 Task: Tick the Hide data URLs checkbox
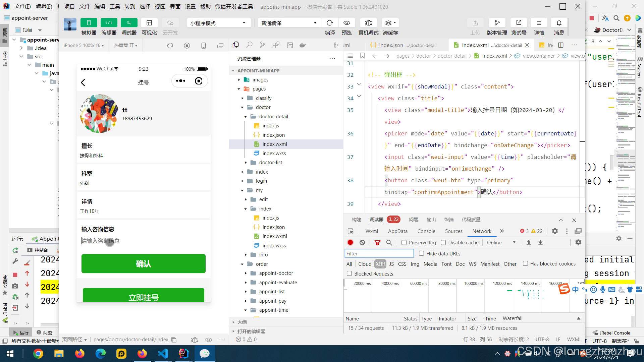tap(422, 253)
